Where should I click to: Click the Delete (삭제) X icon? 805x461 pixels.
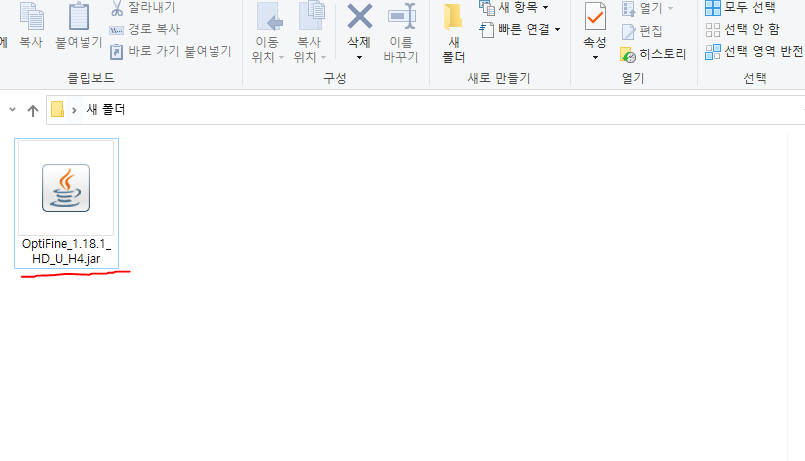pos(359,16)
